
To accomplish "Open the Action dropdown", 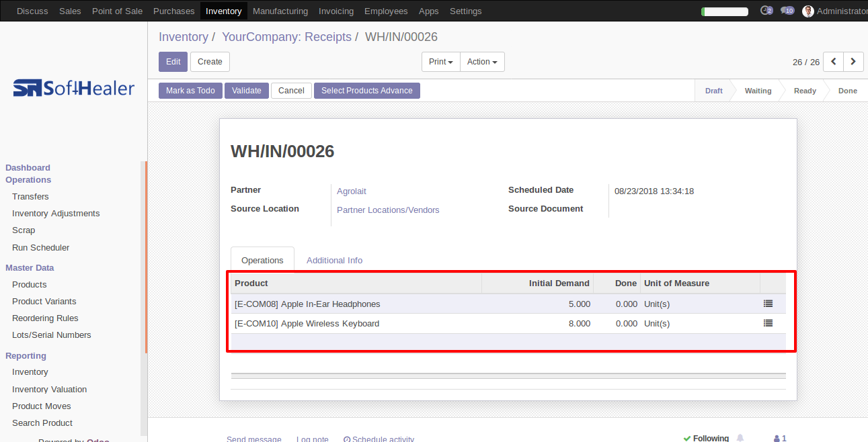I will (x=482, y=62).
